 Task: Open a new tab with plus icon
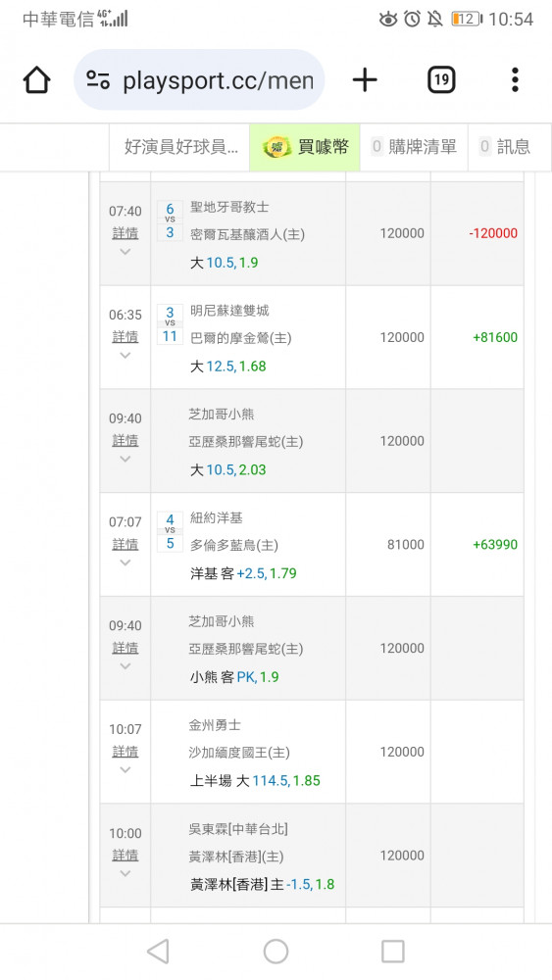coord(365,80)
